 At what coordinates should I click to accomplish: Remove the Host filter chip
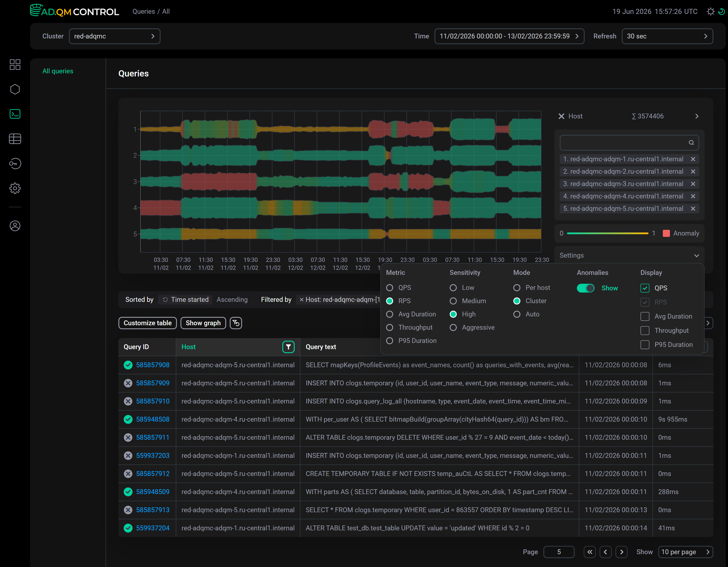pos(301,300)
